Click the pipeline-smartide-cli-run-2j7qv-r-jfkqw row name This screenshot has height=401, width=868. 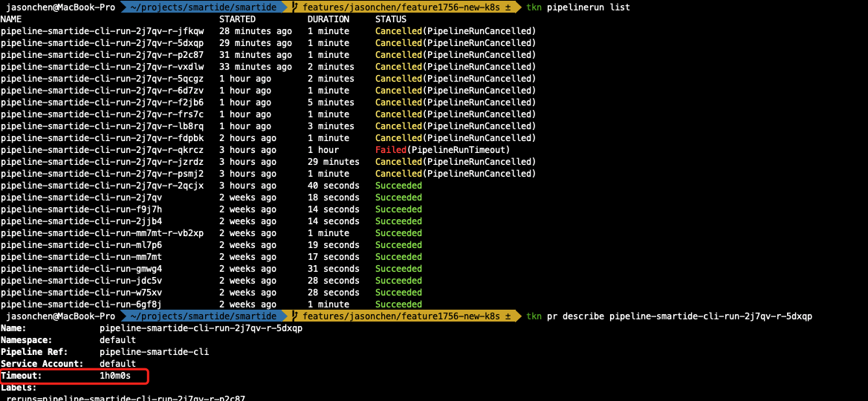coord(102,31)
